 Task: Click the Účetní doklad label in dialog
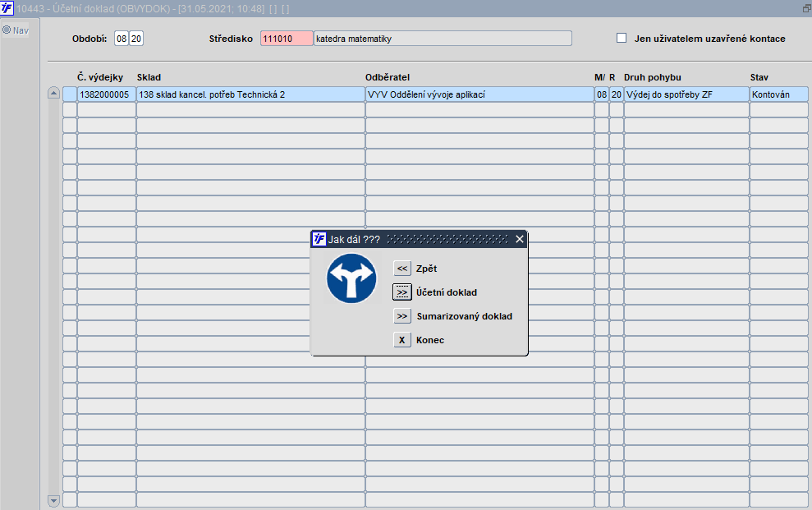coord(447,292)
